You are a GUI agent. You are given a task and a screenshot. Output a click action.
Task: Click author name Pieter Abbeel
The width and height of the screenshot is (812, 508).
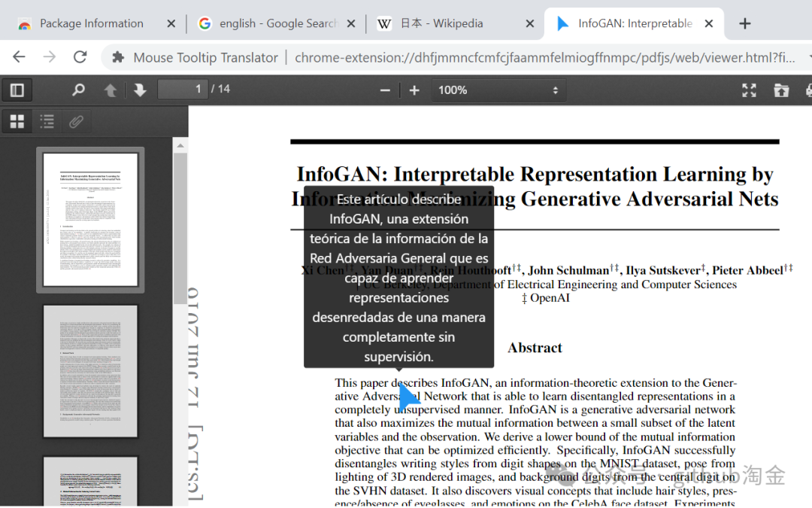point(747,270)
